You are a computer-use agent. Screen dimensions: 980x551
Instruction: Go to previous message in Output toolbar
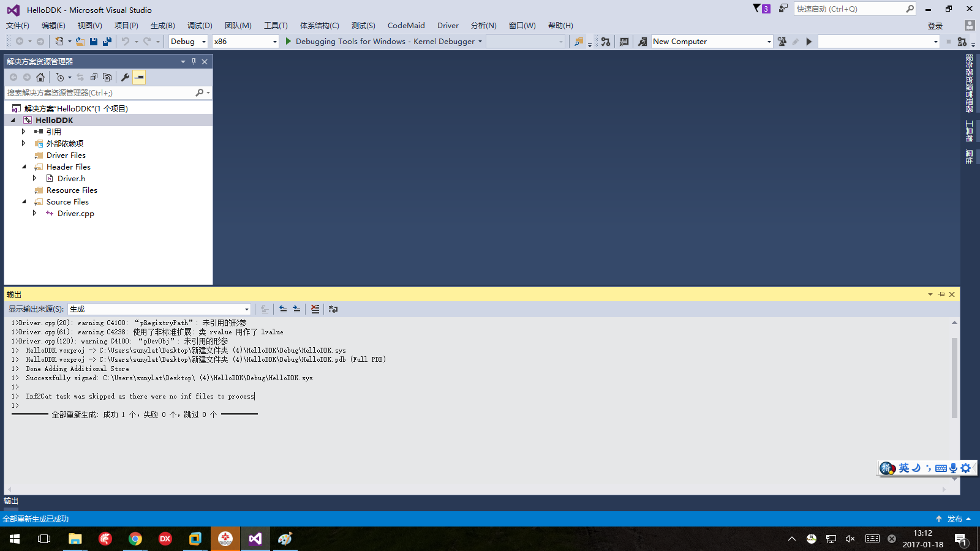(283, 309)
